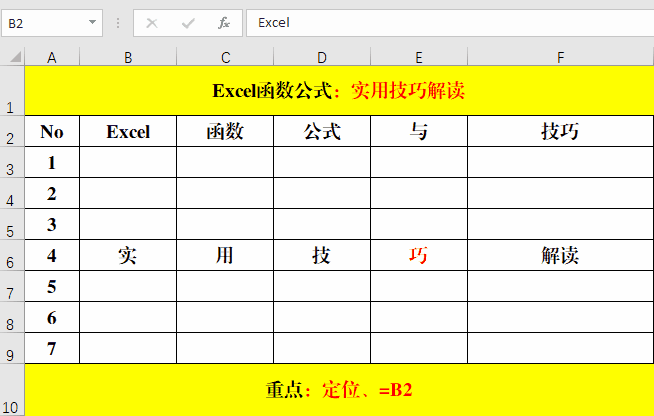Click cell with number 5 in column A

[x=52, y=286]
